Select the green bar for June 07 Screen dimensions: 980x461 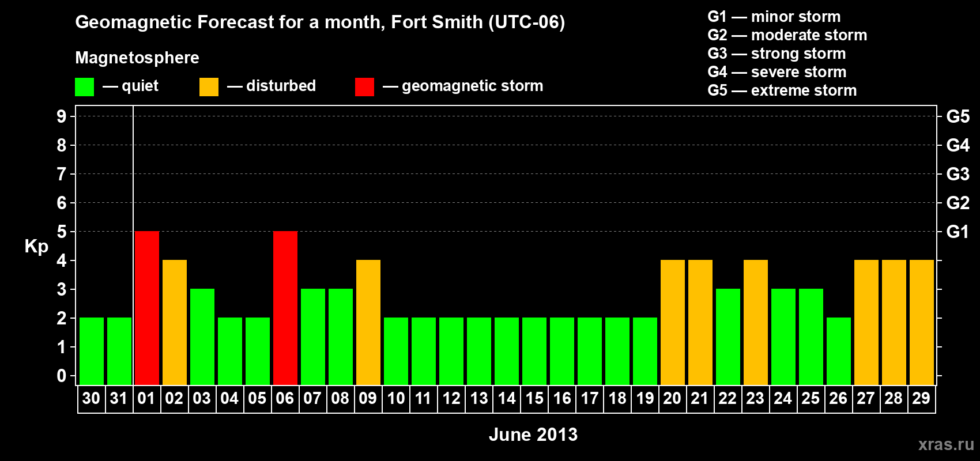point(313,337)
